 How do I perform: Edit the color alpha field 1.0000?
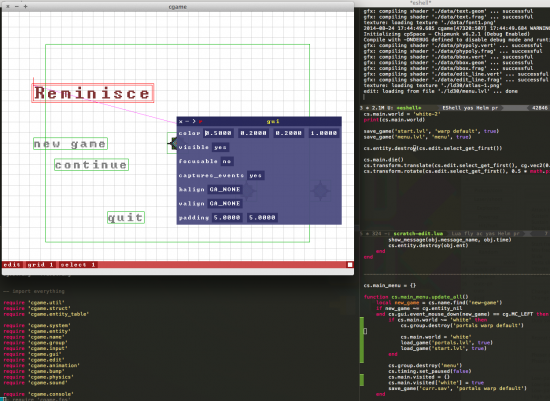click(323, 133)
